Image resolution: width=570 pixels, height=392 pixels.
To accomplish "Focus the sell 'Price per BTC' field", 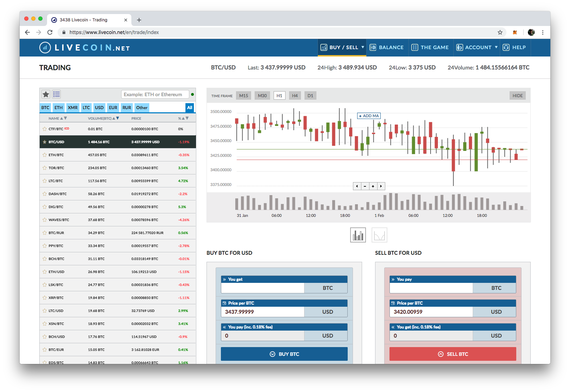I will tap(431, 312).
